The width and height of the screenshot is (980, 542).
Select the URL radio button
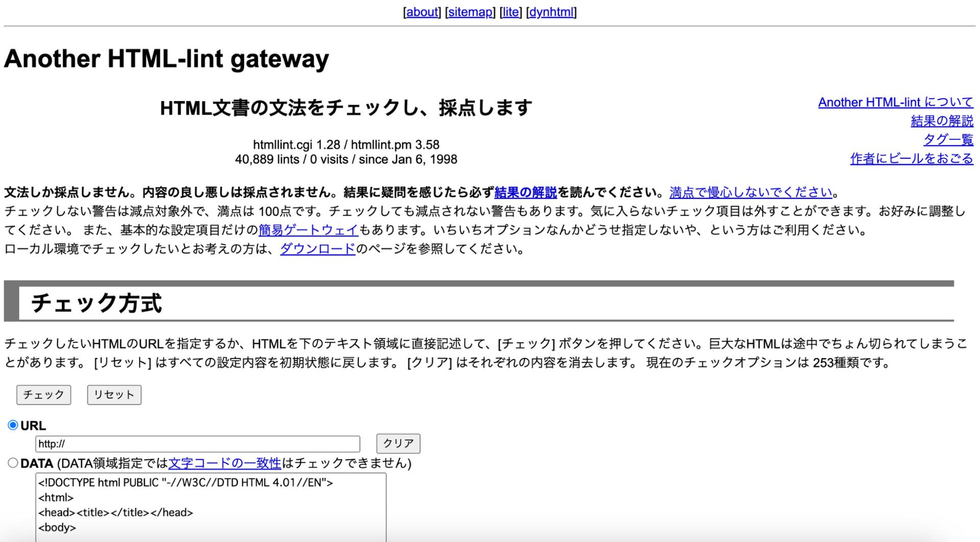(x=13, y=425)
